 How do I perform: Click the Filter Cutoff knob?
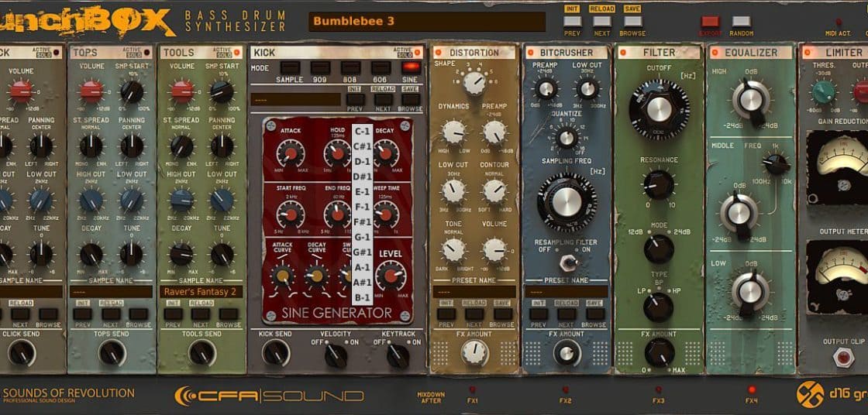click(659, 109)
